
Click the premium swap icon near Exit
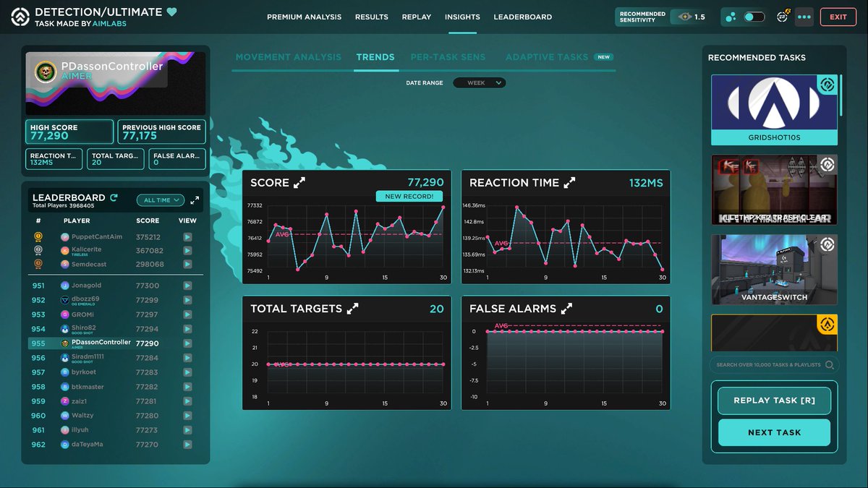pyautogui.click(x=783, y=17)
